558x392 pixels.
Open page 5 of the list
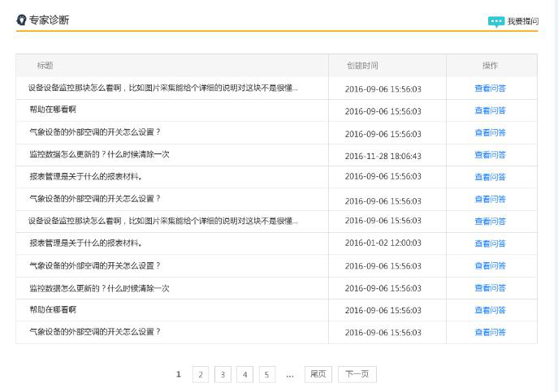267,374
